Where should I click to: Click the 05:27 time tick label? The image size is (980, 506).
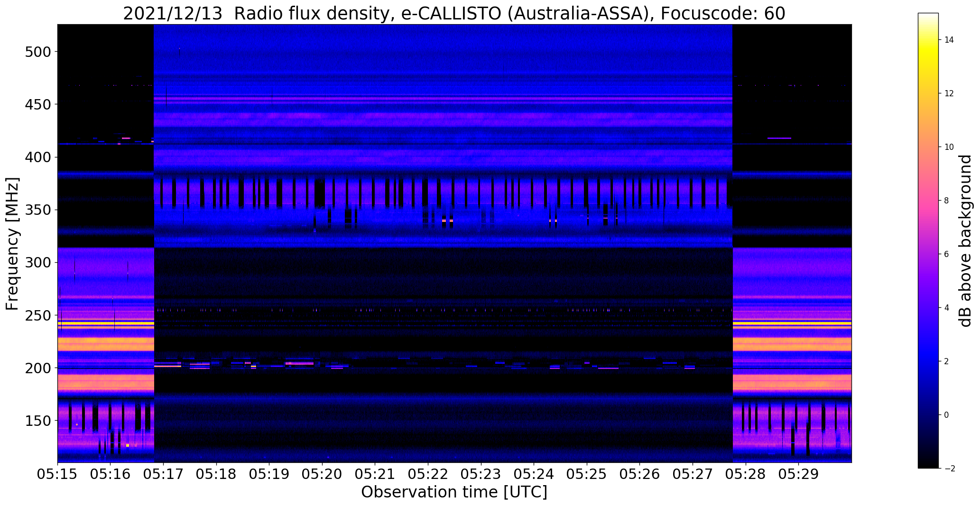point(693,474)
